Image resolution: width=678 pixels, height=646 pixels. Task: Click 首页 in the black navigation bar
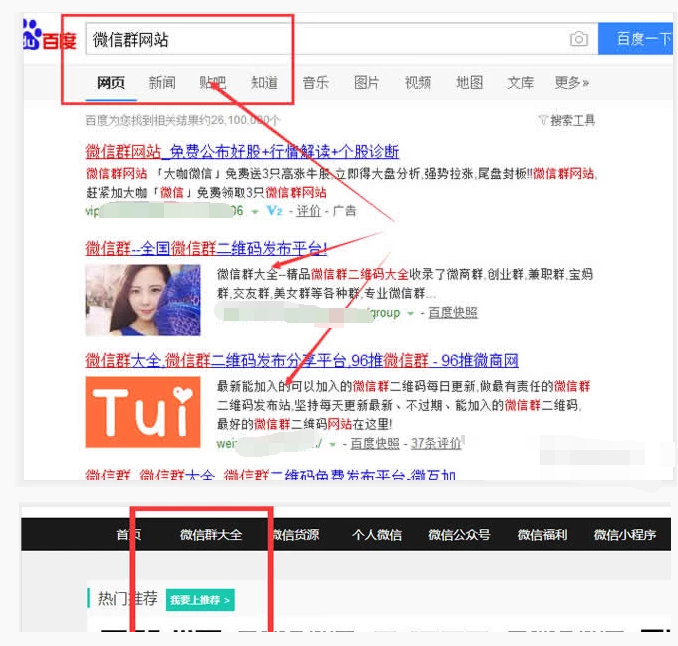[128, 535]
